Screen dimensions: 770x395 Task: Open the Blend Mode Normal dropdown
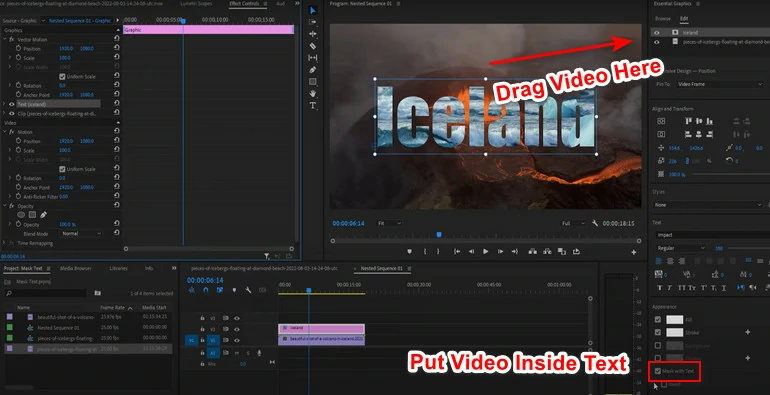tap(82, 233)
